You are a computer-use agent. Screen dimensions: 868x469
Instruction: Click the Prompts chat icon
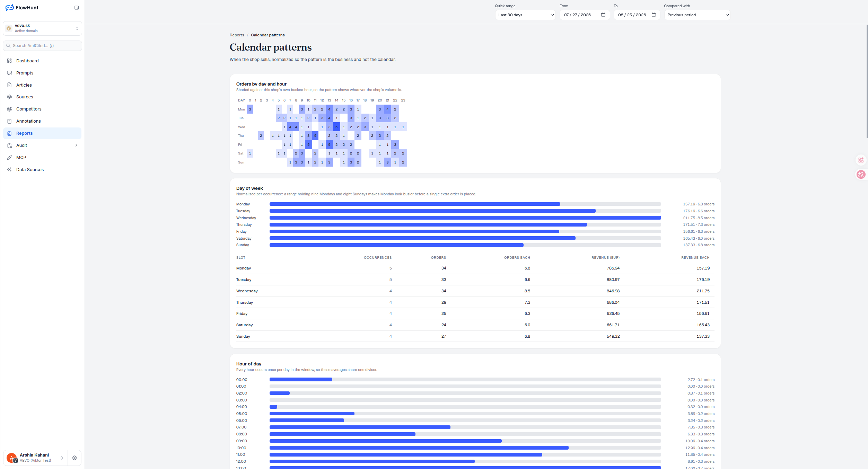click(9, 73)
